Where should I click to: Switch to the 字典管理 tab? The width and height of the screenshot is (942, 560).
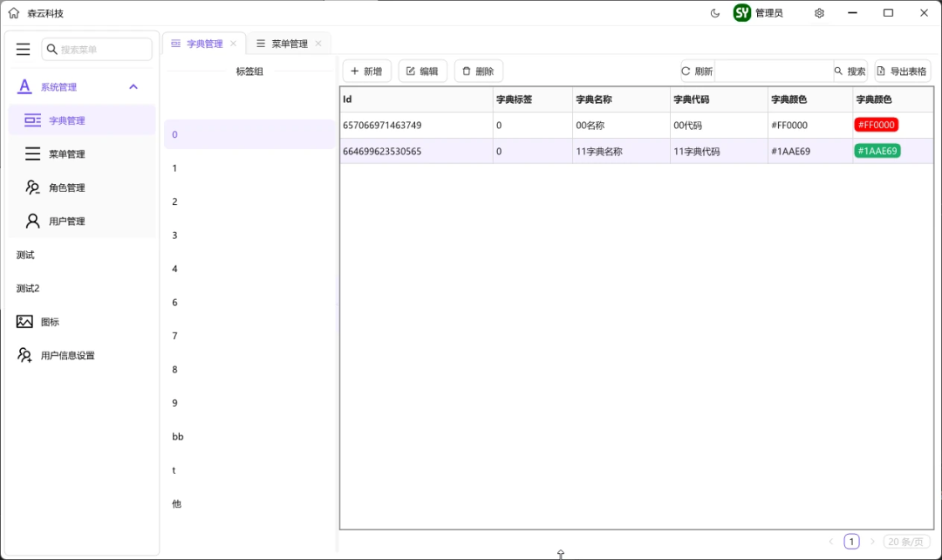tap(204, 44)
